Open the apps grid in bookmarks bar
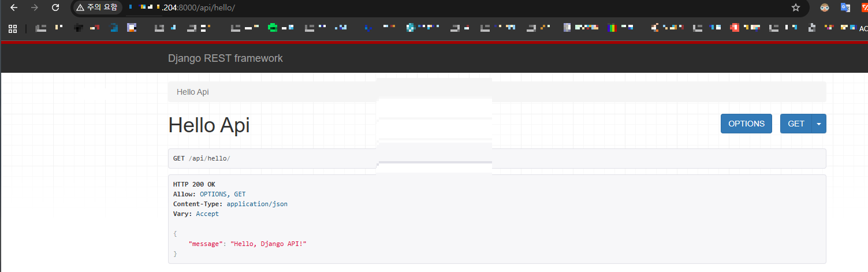The height and width of the screenshot is (272, 868). pyautogui.click(x=13, y=28)
